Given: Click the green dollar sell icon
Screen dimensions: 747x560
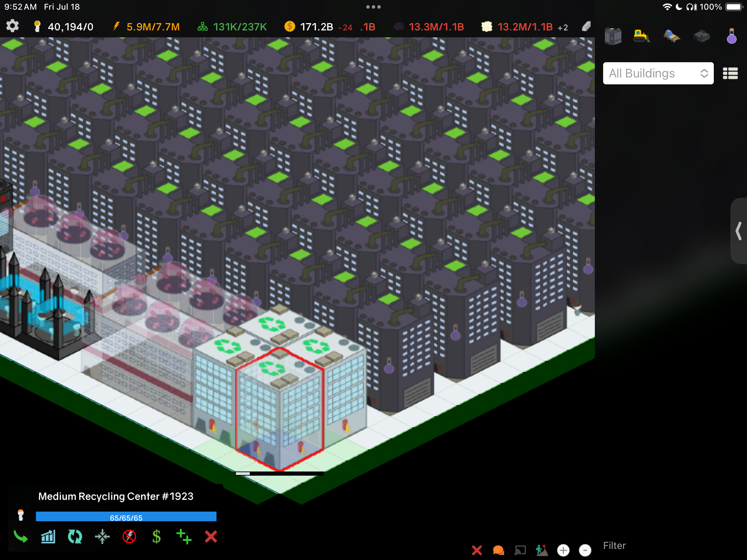Looking at the screenshot, I should [x=156, y=537].
